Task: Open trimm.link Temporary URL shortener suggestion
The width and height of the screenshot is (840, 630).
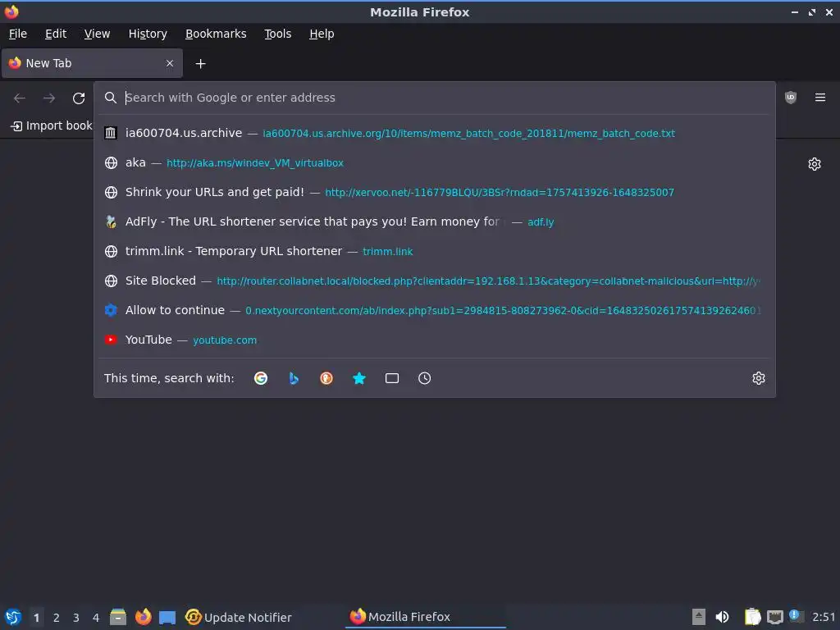Action: point(435,251)
